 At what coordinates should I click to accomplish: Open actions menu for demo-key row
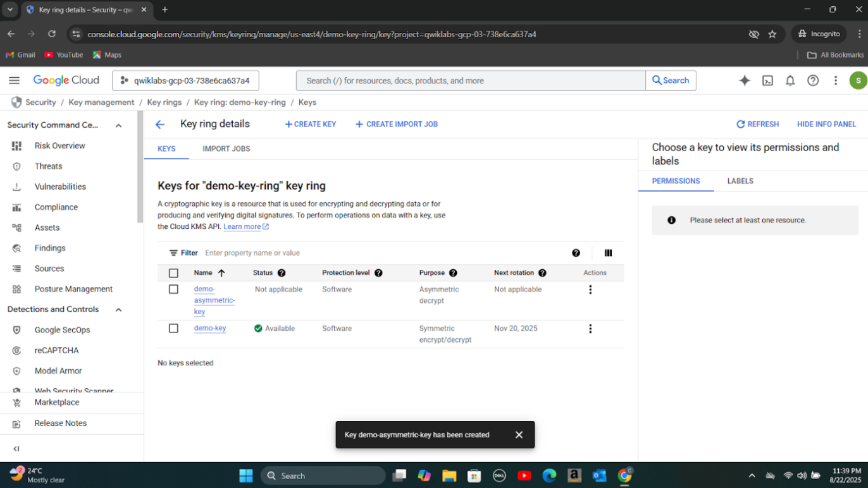click(590, 329)
